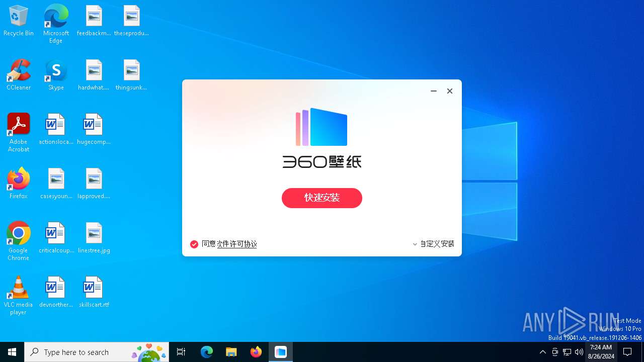Open the notification center icon
Image resolution: width=644 pixels, height=362 pixels.
[627, 352]
